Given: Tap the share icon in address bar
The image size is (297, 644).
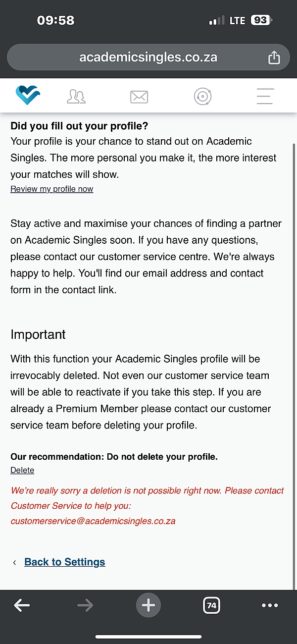Looking at the screenshot, I should [x=274, y=57].
